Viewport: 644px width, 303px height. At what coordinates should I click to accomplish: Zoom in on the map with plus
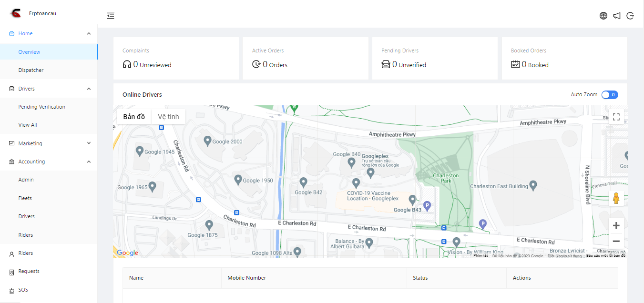pos(616,225)
